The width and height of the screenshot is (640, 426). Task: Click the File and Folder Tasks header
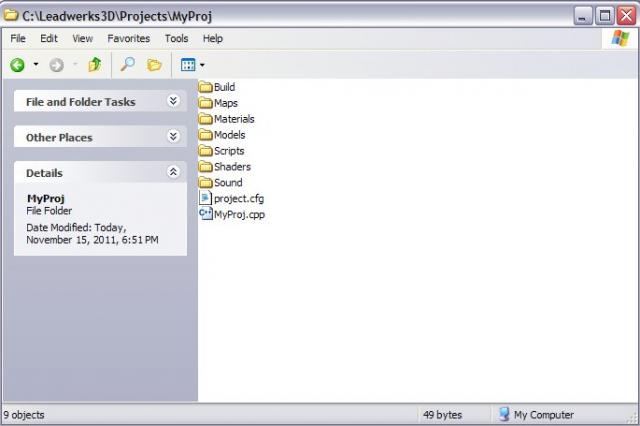pyautogui.click(x=100, y=101)
